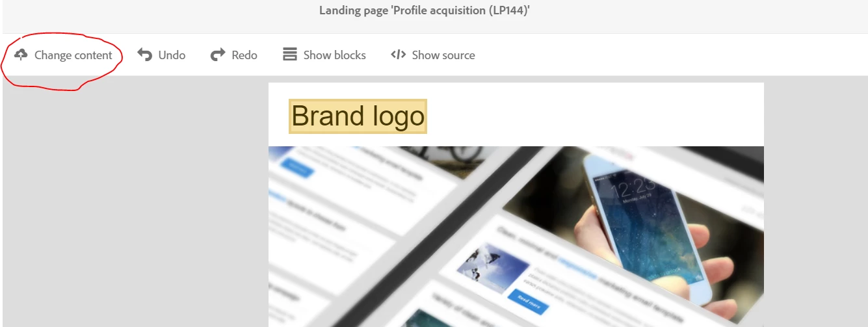Screen dimensions: 868x327
Task: Select the Redo text label
Action: pyautogui.click(x=244, y=55)
